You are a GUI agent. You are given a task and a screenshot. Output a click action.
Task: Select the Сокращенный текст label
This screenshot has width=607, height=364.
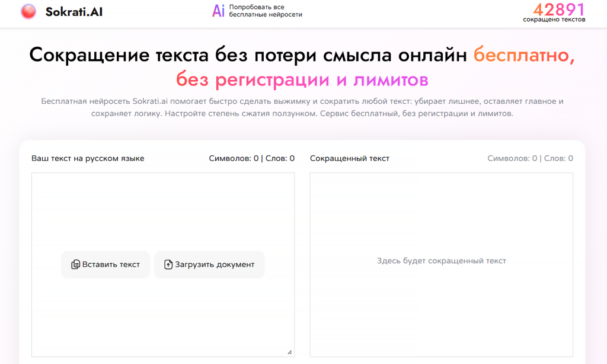coord(349,158)
